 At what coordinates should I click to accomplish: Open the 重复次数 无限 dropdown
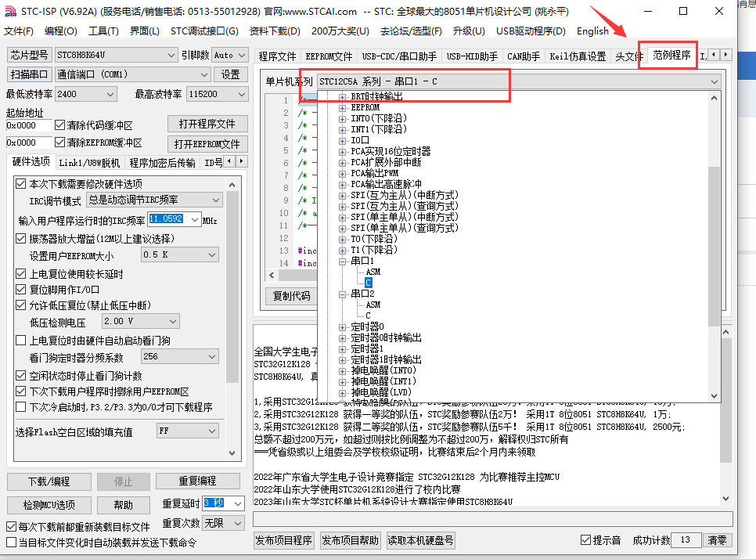238,523
